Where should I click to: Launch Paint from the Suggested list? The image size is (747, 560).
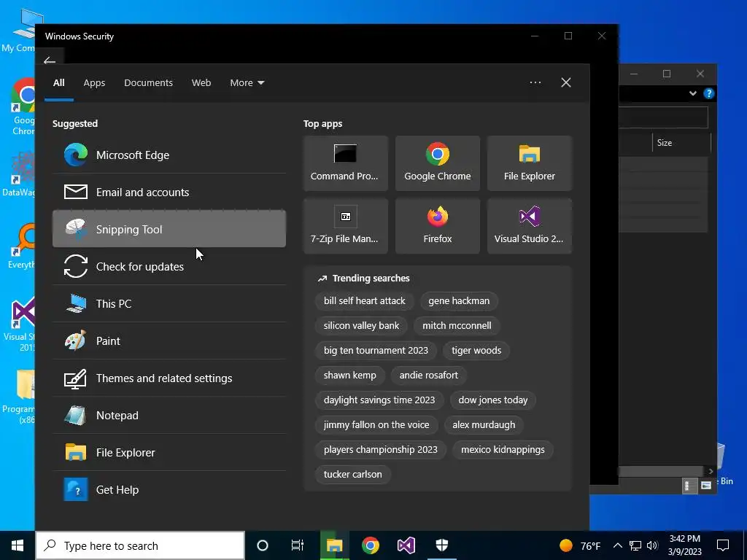(x=169, y=341)
